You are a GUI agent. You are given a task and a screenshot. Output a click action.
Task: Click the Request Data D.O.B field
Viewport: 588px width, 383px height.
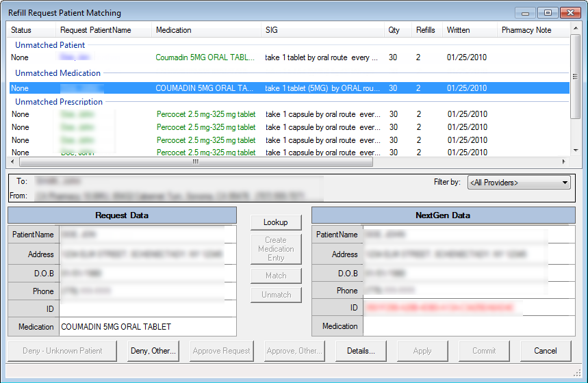[148, 274]
